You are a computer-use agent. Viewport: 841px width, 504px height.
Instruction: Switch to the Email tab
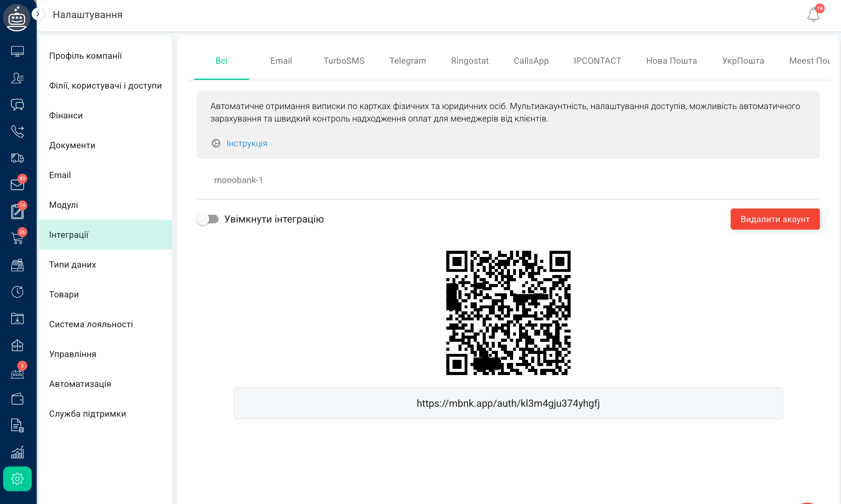click(x=281, y=61)
